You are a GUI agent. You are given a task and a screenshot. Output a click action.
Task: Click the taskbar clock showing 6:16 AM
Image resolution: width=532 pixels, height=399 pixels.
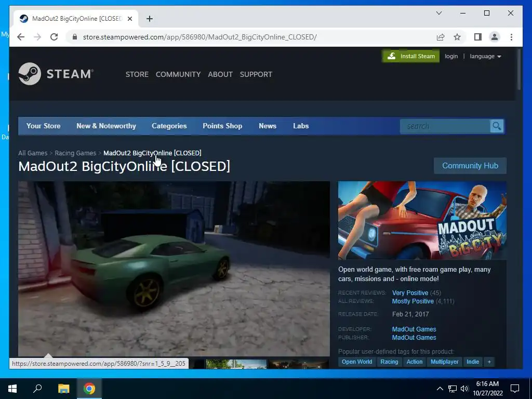pyautogui.click(x=487, y=389)
